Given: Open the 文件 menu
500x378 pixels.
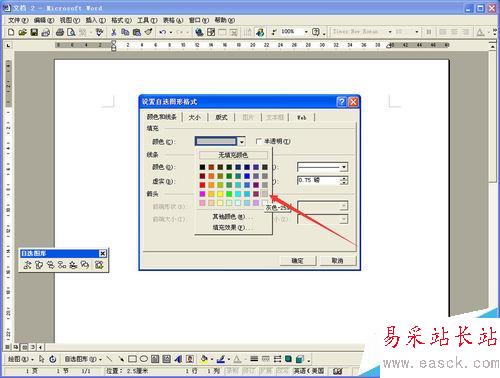Looking at the screenshot, I should click(x=18, y=20).
